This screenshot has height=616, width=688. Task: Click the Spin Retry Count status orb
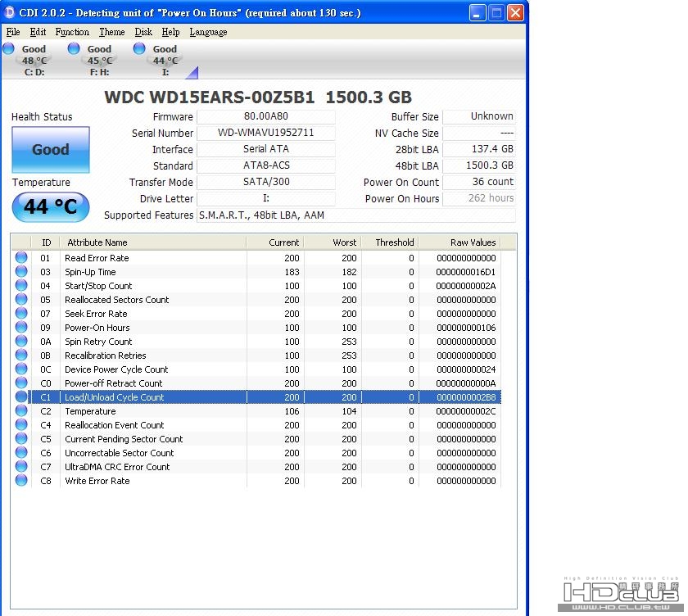click(x=21, y=342)
